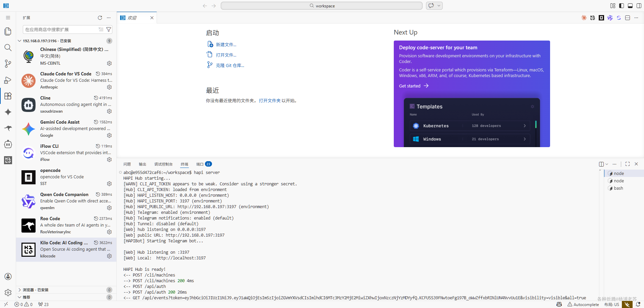Open extensions view more actions menu
The width and height of the screenshot is (644, 308).
109,18
